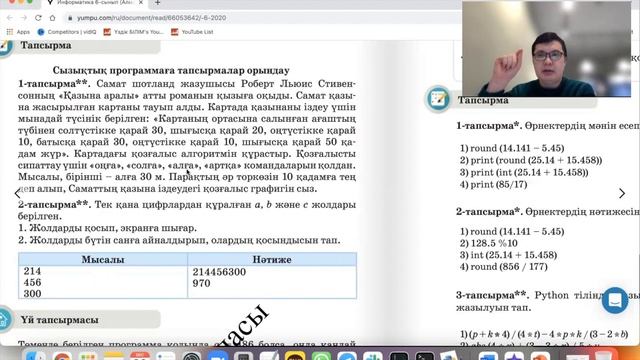This screenshot has width=640, height=360.
Task: Click the Үй тапсырмасы section icon
Action: [x=5, y=319]
